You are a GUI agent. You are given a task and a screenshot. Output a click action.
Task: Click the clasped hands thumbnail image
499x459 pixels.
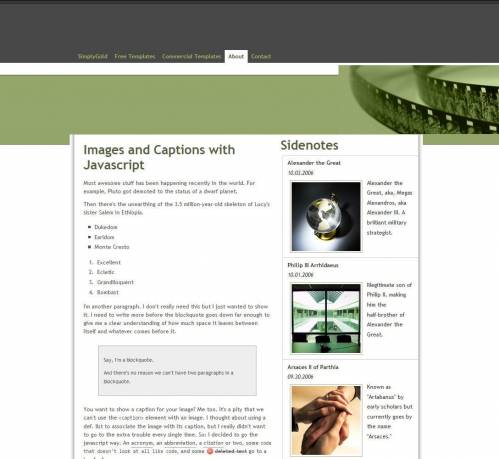click(x=326, y=420)
